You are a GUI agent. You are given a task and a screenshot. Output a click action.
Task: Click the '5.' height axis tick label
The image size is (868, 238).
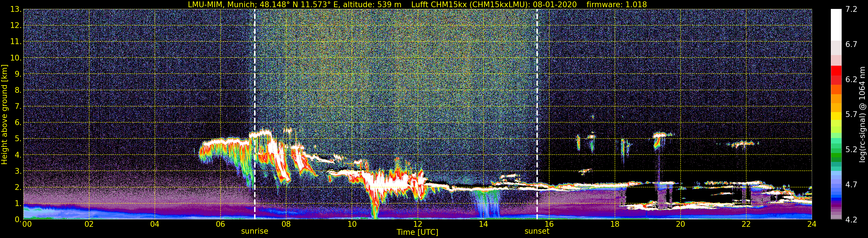pos(18,139)
